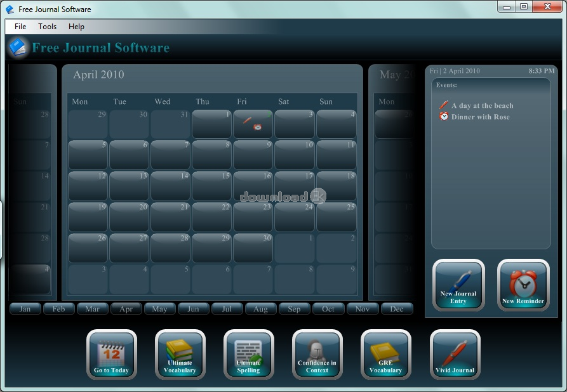
Task: Select April 4 Sunday cell
Action: [337, 124]
